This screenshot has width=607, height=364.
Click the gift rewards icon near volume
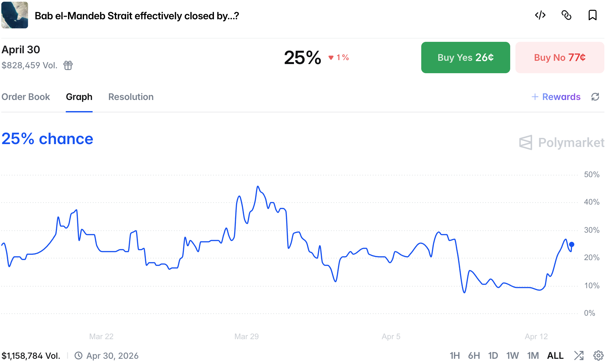pyautogui.click(x=68, y=65)
